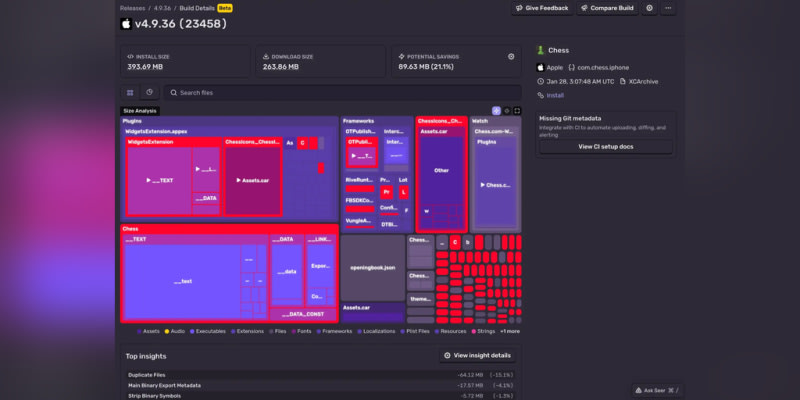This screenshot has width=800, height=400.
Task: Expand __TEXT block in WidgetsExtension
Action: (160, 181)
